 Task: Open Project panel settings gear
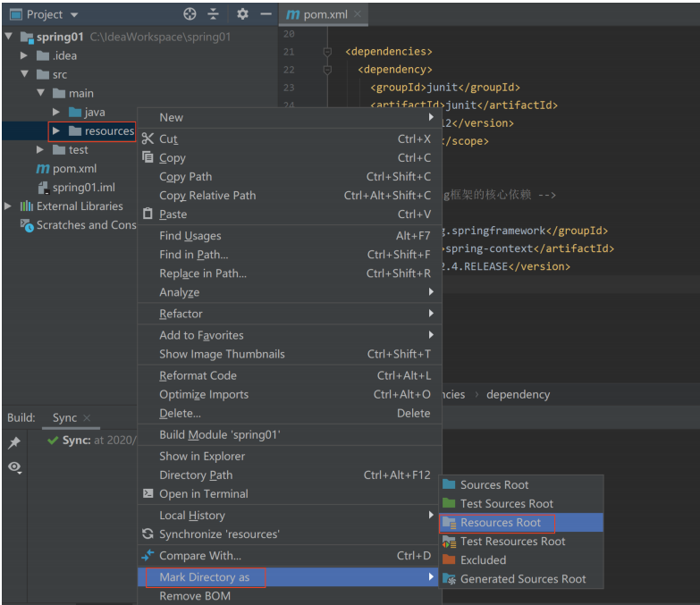242,14
